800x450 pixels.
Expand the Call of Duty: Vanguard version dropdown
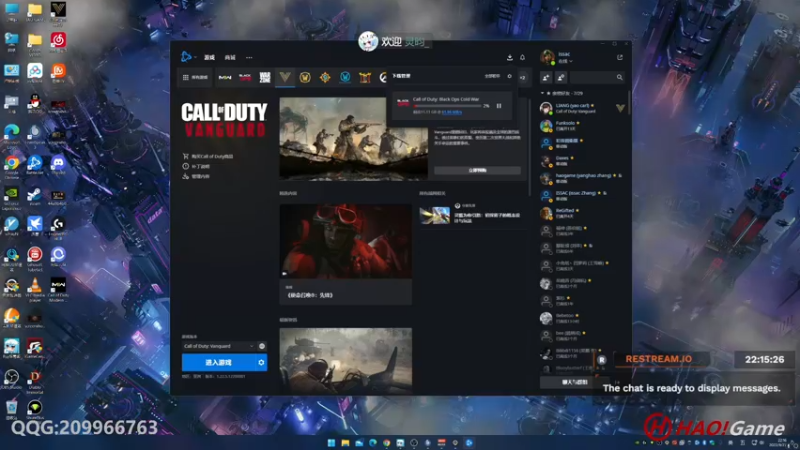tap(219, 346)
